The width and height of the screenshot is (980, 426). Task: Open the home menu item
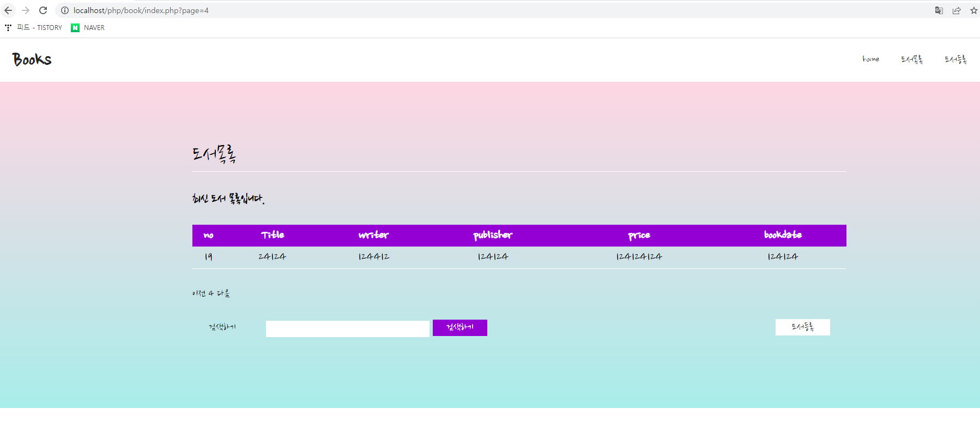(x=870, y=59)
